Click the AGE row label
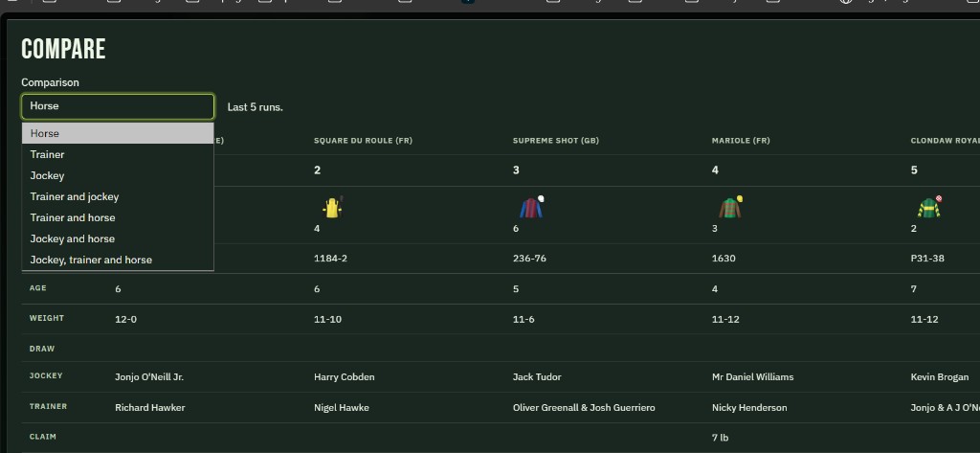Image resolution: width=980 pixels, height=453 pixels. [37, 288]
